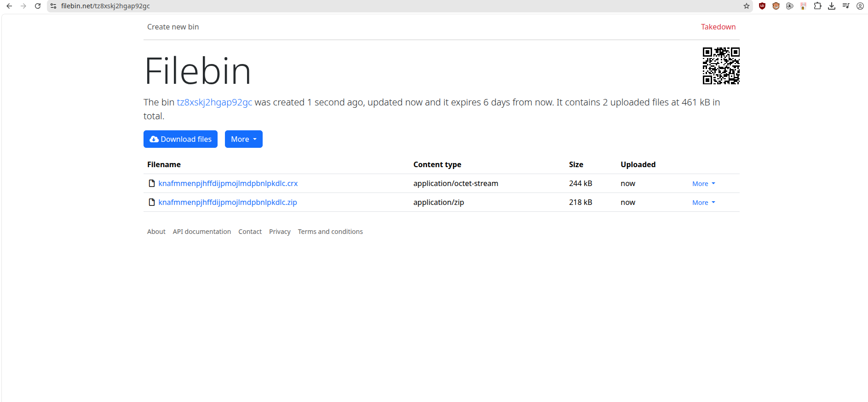Open the browser profile menu

860,6
